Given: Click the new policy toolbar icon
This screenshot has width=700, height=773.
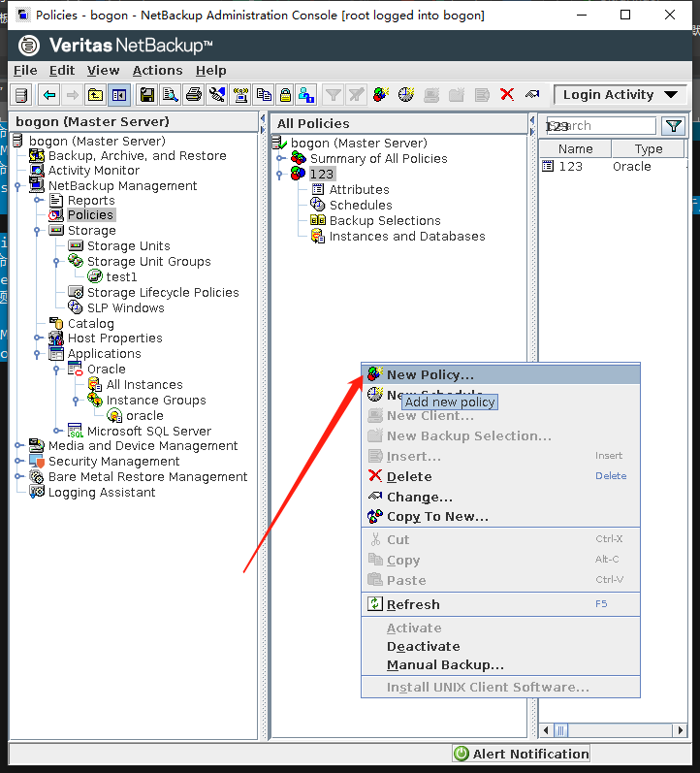Looking at the screenshot, I should pyautogui.click(x=381, y=94).
